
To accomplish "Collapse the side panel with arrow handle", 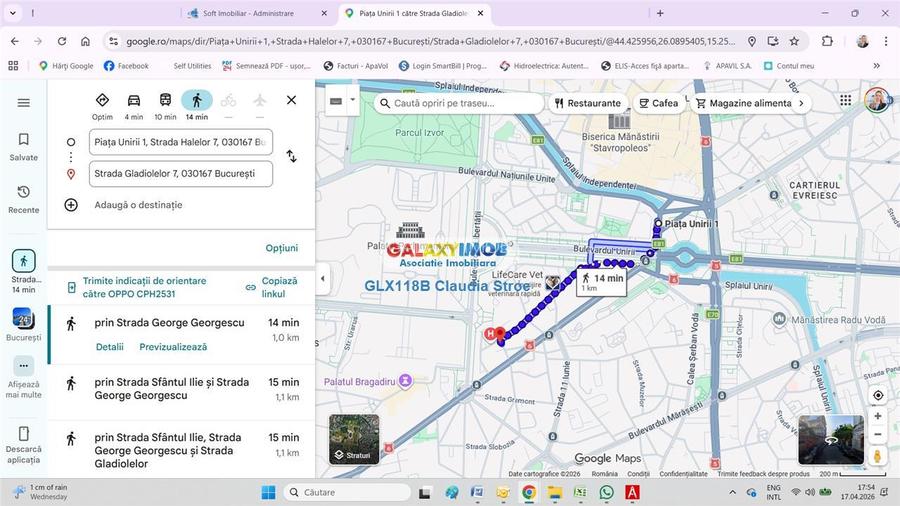I will point(322,279).
